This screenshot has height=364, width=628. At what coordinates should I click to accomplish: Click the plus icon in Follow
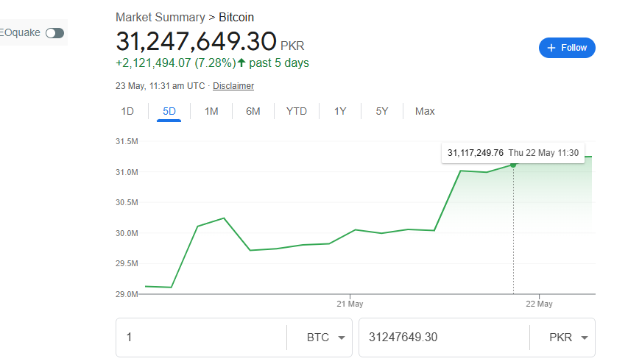coord(551,48)
